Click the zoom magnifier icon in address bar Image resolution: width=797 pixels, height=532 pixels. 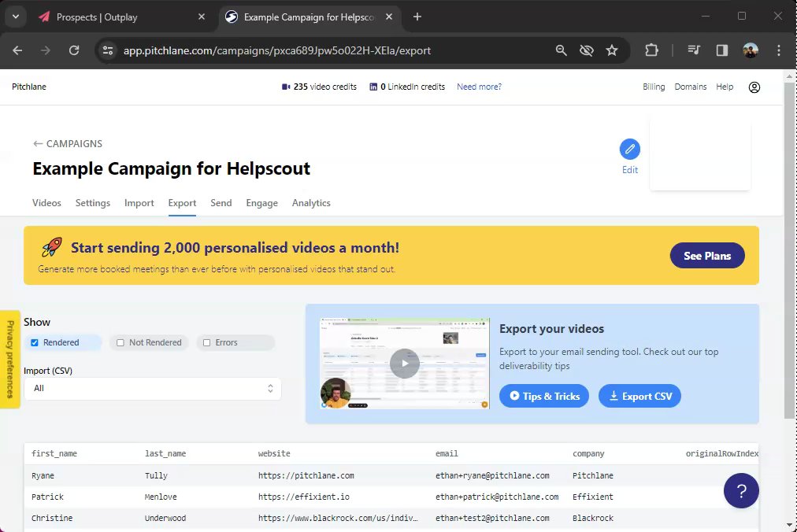click(x=562, y=50)
